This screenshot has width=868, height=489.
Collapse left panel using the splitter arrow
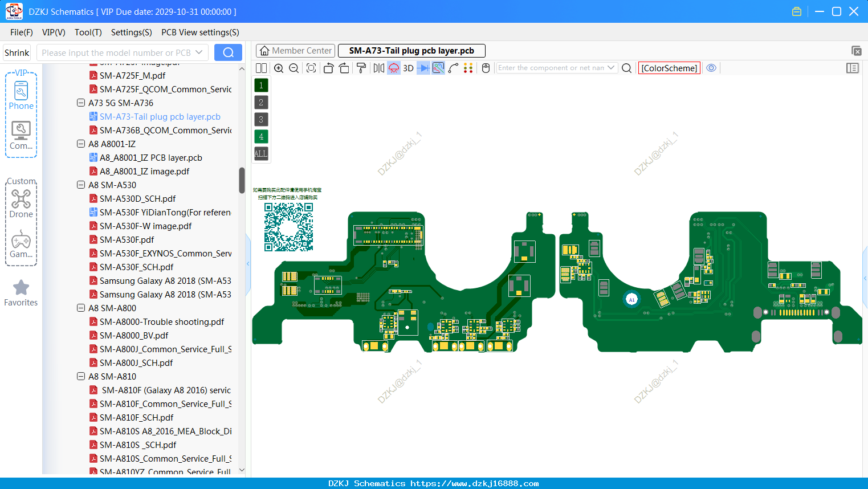[248, 264]
